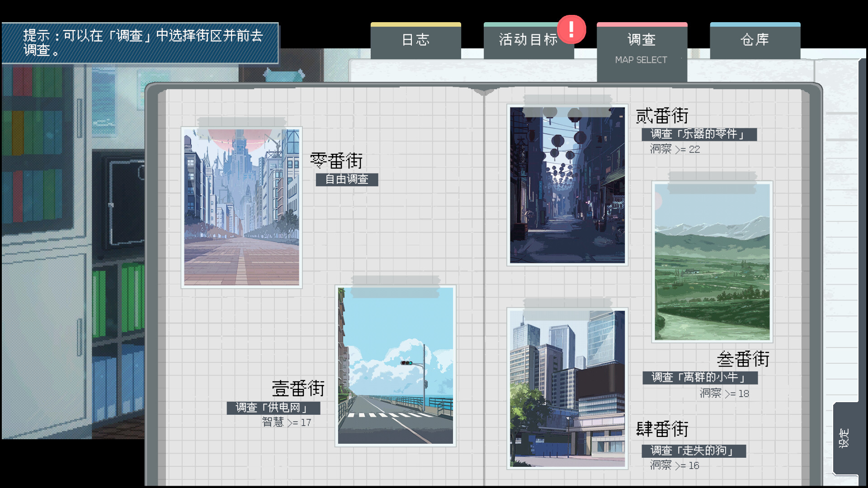Open the 设定 side tab
The image size is (868, 488).
[844, 438]
